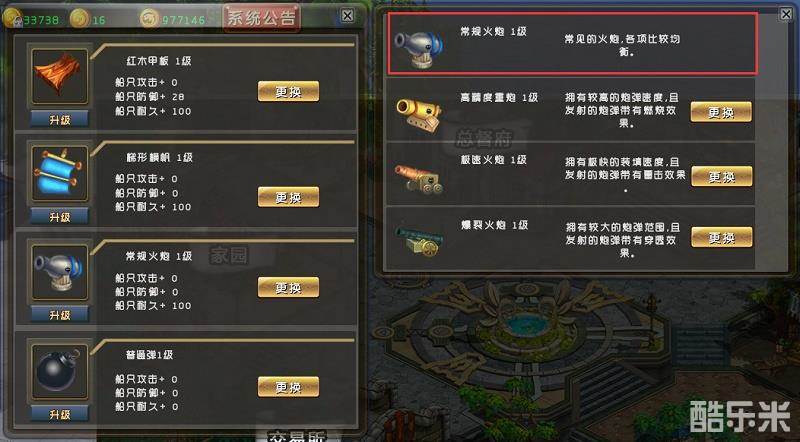Replace (更换) the red wood deck
This screenshot has height=442, width=800.
[x=288, y=91]
